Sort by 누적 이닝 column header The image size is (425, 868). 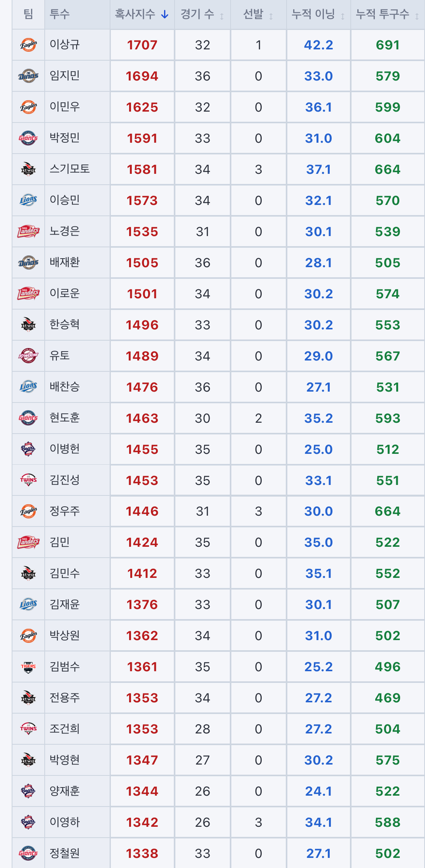318,14
